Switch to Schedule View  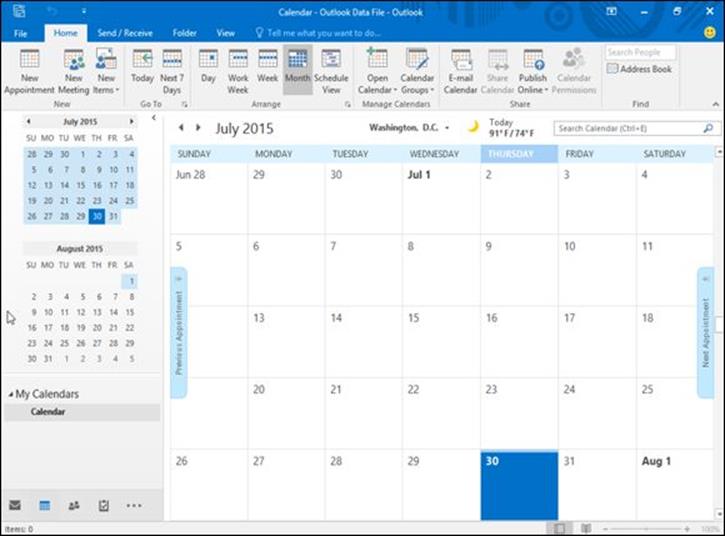coord(331,71)
